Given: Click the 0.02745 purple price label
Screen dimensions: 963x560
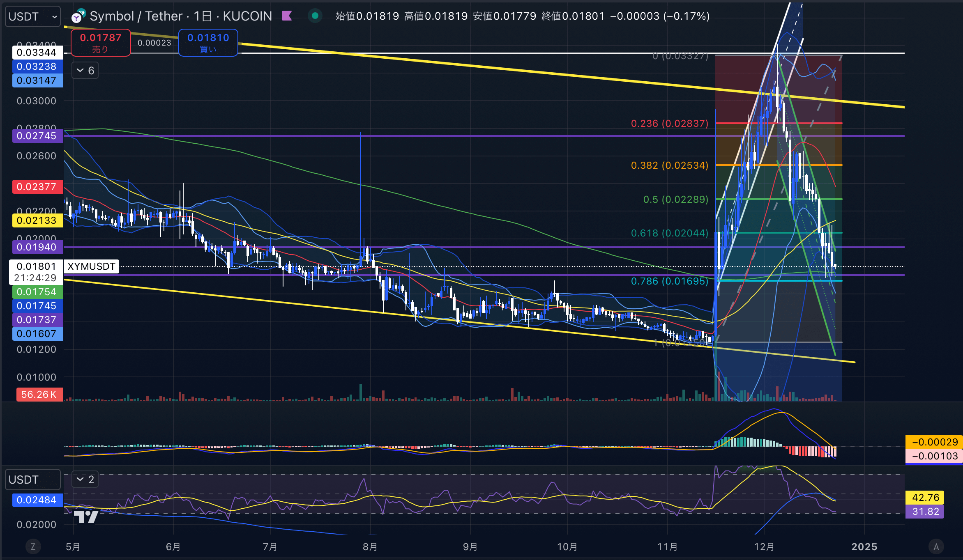Looking at the screenshot, I should click(37, 136).
